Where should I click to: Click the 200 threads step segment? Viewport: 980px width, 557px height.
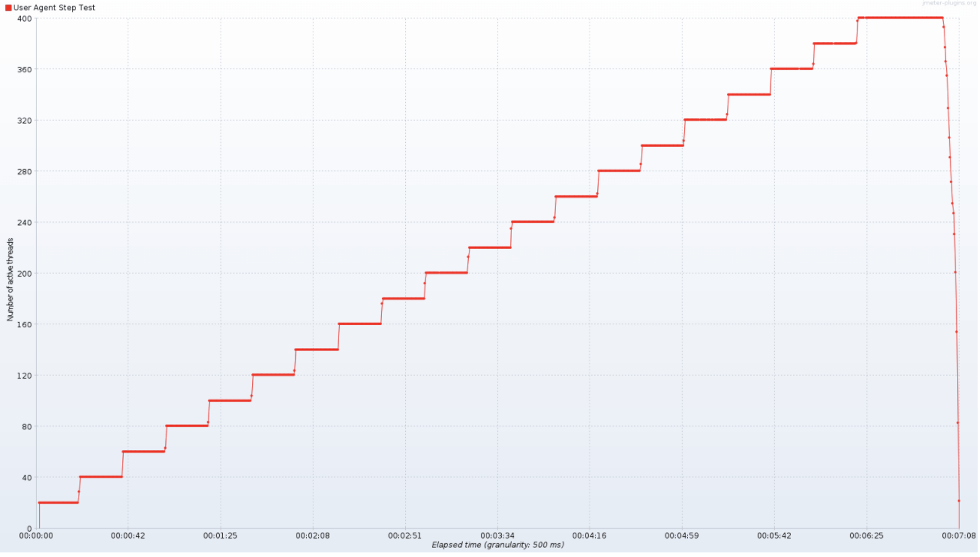(446, 273)
